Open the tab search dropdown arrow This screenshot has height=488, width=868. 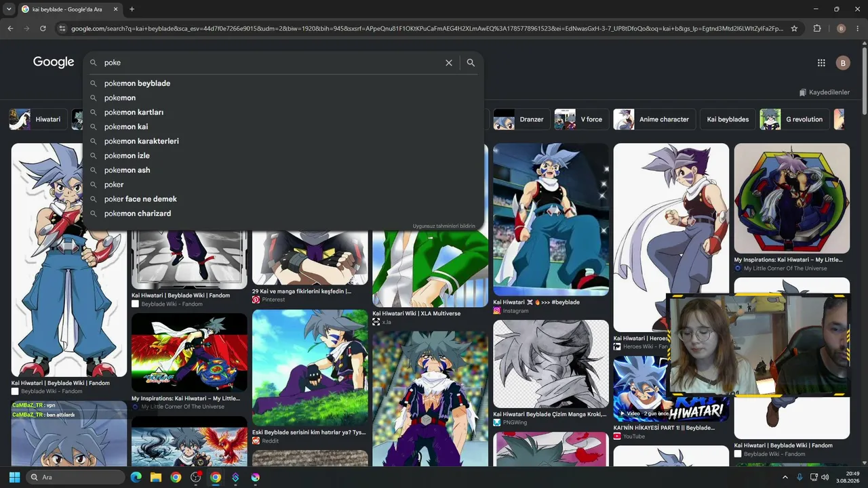9,9
